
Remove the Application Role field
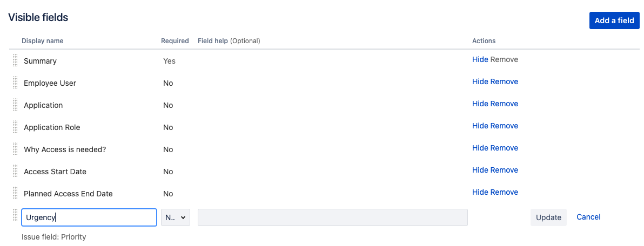(x=504, y=126)
